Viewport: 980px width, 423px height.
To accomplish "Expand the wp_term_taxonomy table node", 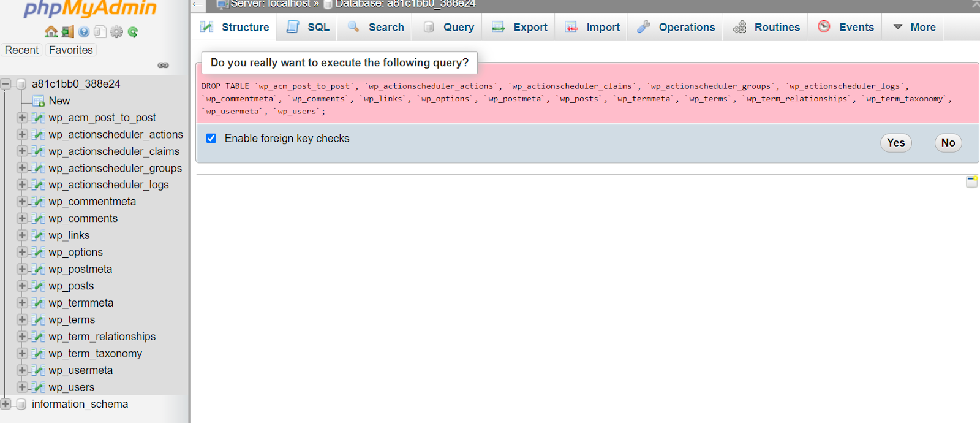I will coord(22,353).
